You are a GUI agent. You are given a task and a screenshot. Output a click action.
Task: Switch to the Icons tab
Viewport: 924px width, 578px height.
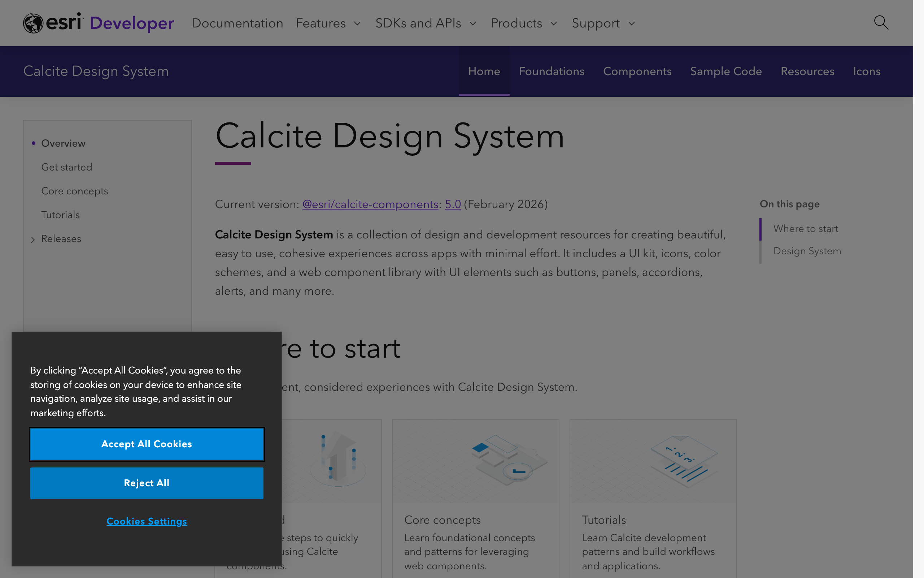[x=867, y=72]
